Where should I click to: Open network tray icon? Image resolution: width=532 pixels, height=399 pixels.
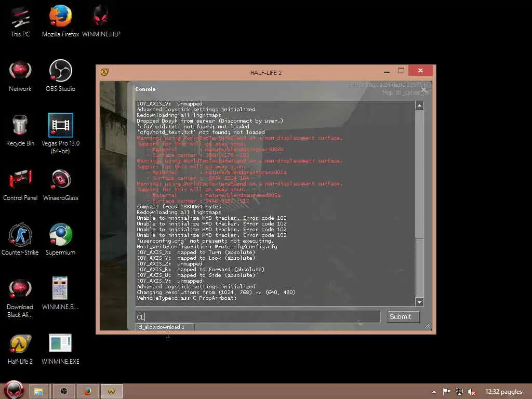[x=459, y=392]
